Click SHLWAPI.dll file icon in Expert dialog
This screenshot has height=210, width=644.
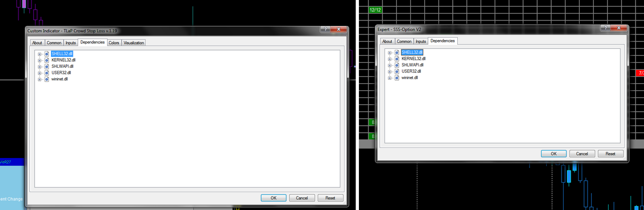397,65
